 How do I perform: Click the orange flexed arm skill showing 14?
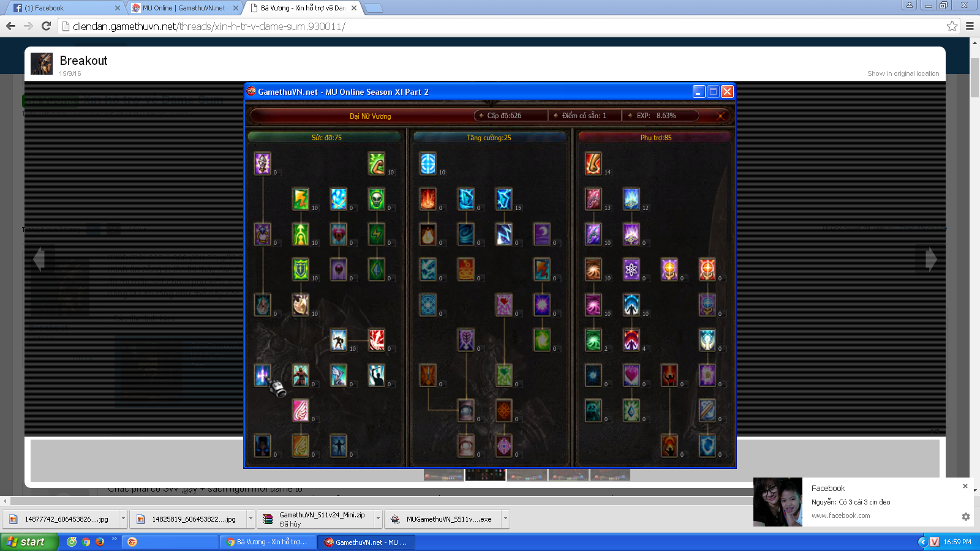593,163
